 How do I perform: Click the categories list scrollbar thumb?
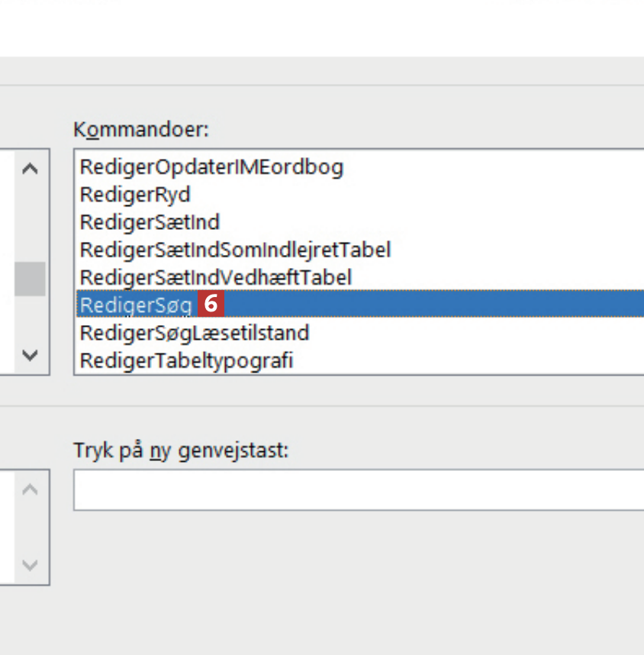31,279
